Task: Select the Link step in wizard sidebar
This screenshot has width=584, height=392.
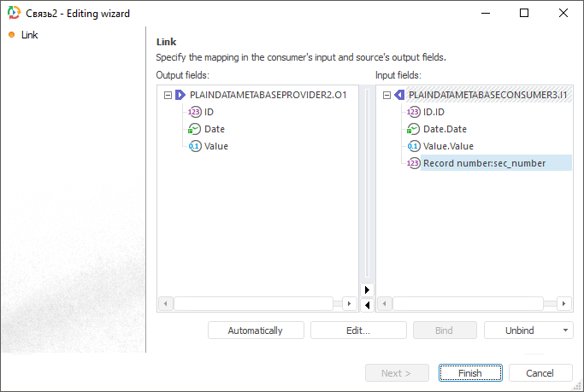Action: 29,35
